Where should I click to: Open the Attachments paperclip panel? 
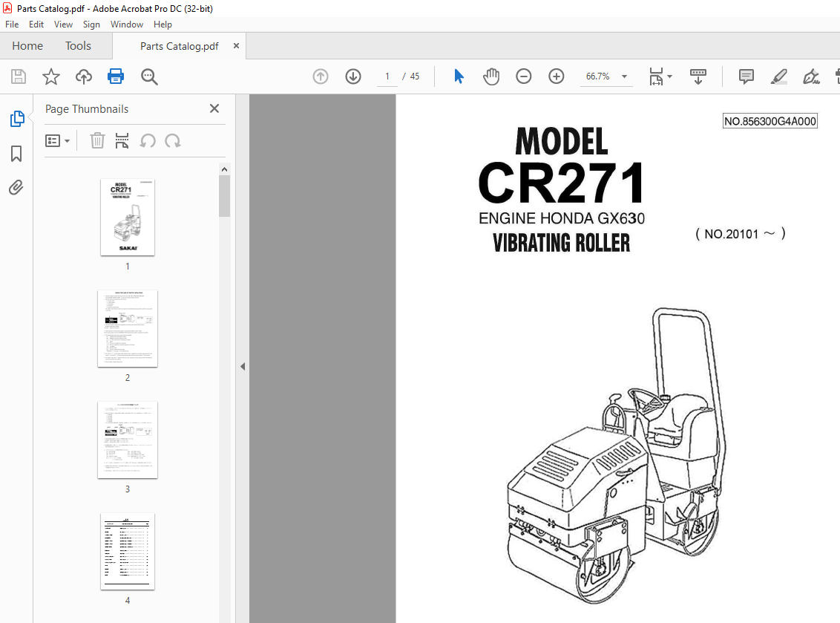coord(16,188)
